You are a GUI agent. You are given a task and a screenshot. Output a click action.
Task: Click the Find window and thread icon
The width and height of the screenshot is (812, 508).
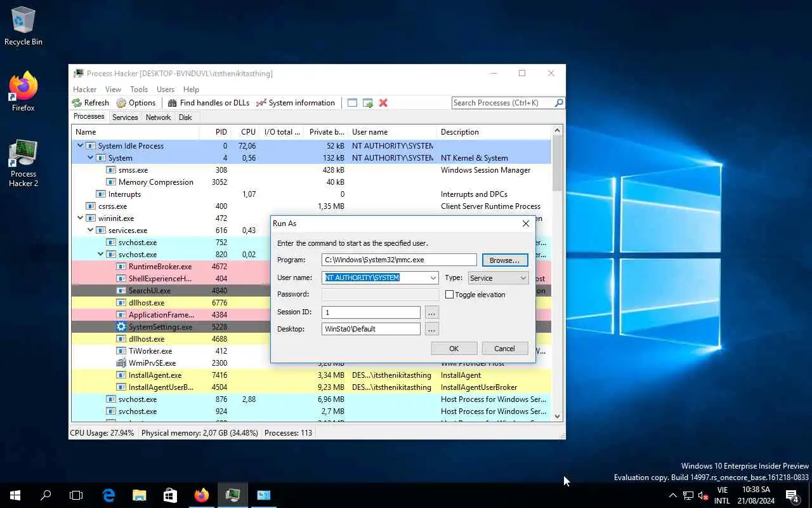pos(367,103)
